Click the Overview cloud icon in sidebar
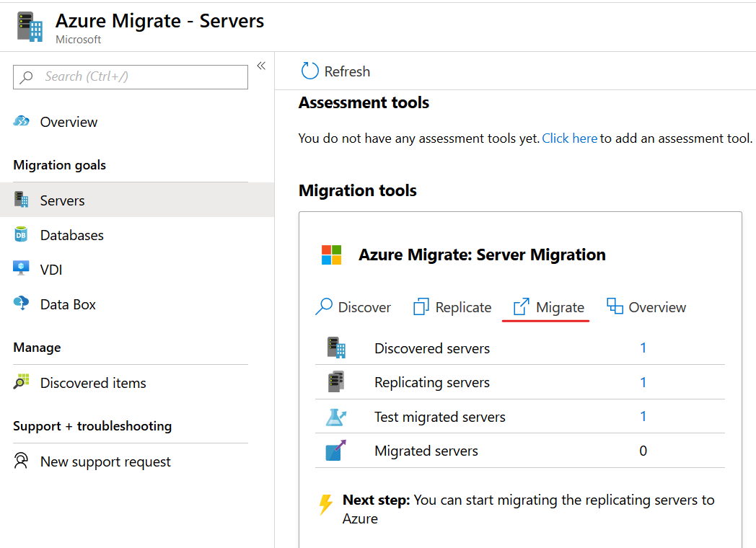This screenshot has width=756, height=548. tap(21, 121)
